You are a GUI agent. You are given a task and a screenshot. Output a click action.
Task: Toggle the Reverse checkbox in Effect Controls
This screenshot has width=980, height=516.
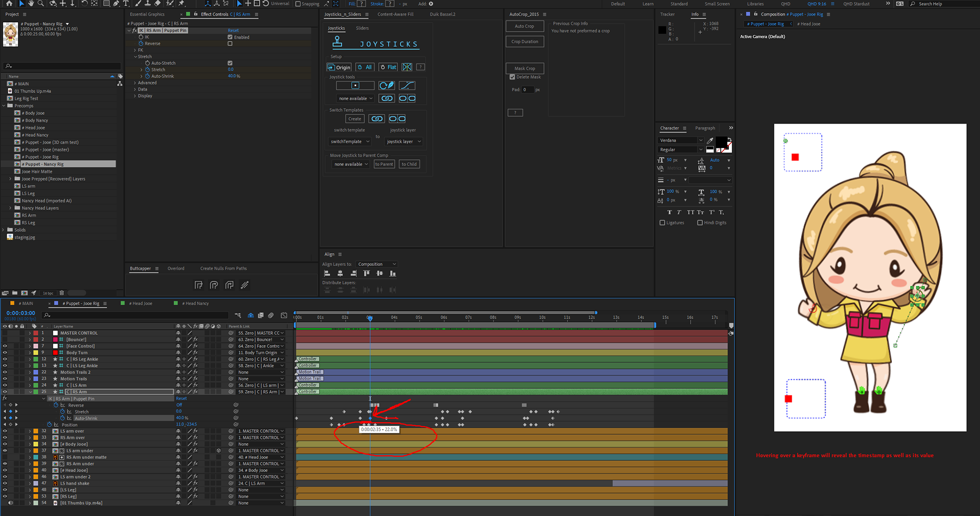230,43
